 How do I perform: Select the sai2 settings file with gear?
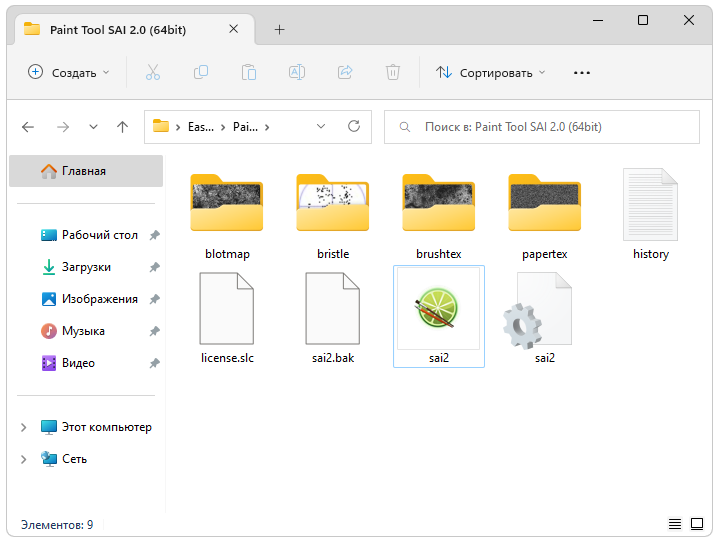coord(544,315)
